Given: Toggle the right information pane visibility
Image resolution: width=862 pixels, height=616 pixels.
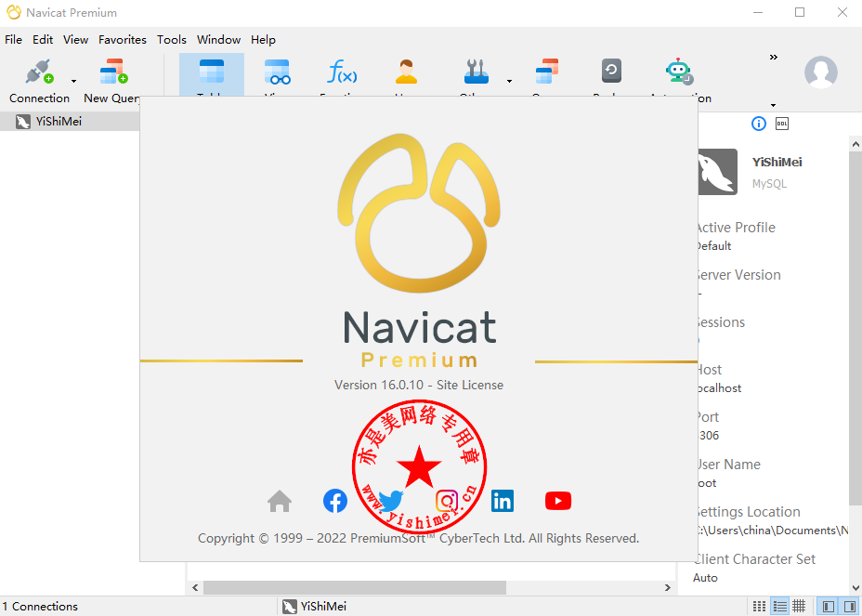Looking at the screenshot, I should (x=849, y=606).
